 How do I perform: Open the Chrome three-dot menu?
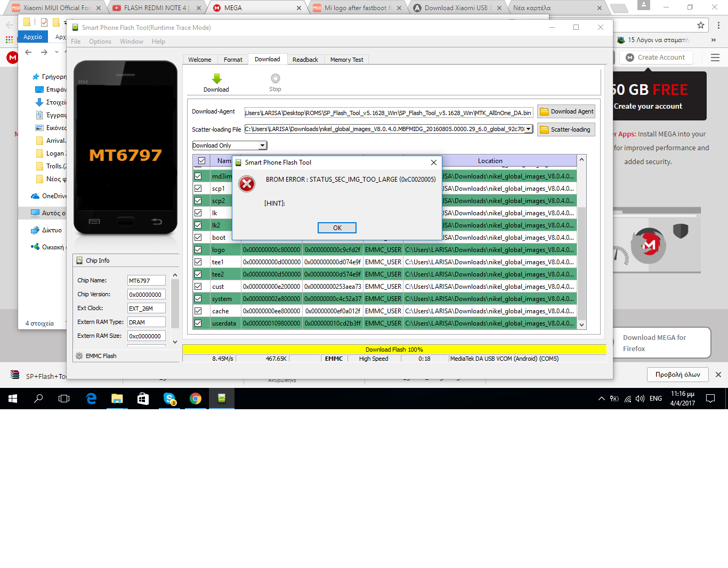(718, 25)
